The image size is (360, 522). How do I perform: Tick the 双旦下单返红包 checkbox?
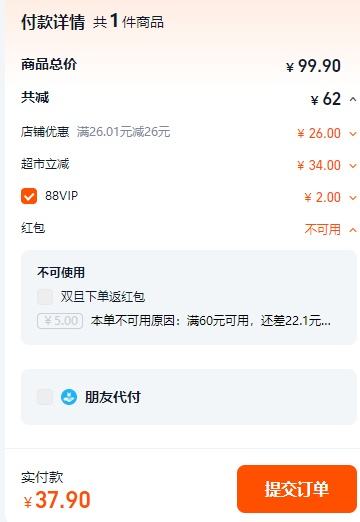(x=45, y=297)
